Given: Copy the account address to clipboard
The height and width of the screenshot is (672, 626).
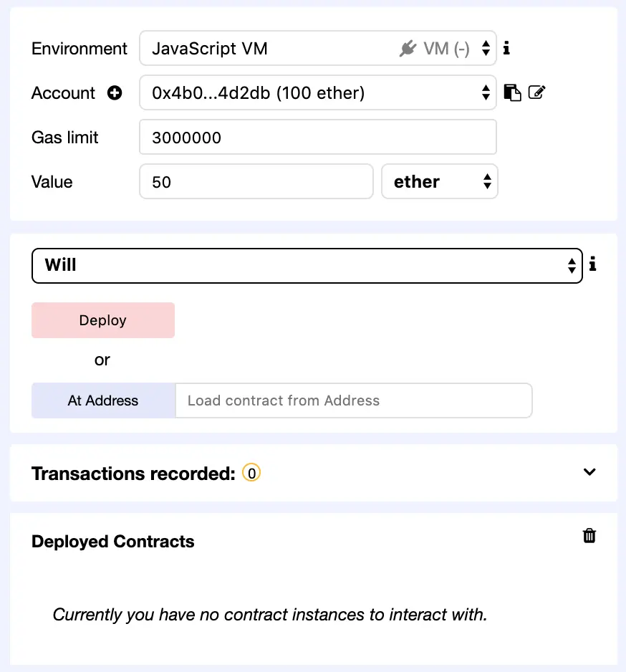Looking at the screenshot, I should point(512,92).
